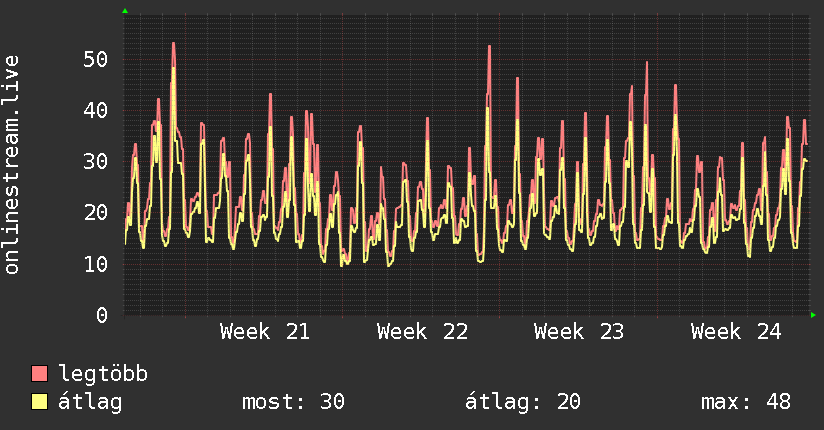Click the yellow átlag legend swatch

click(x=39, y=402)
